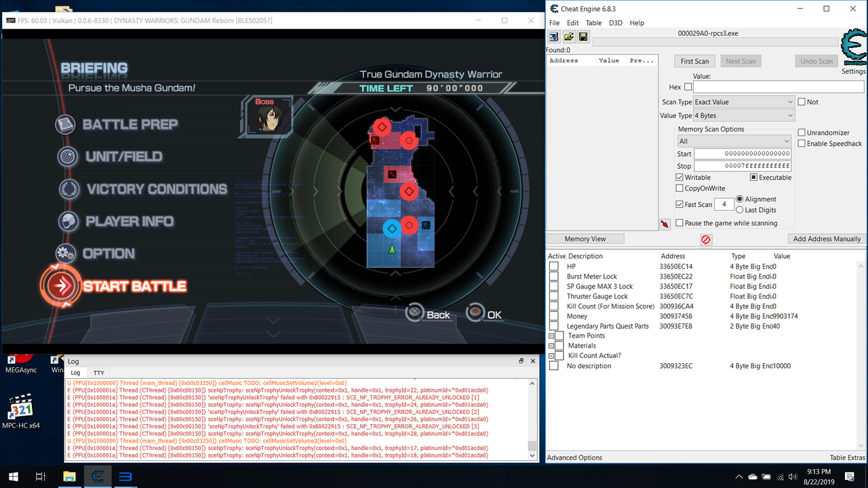This screenshot has width=868, height=488.
Task: Open the D3D menu
Action: point(615,23)
